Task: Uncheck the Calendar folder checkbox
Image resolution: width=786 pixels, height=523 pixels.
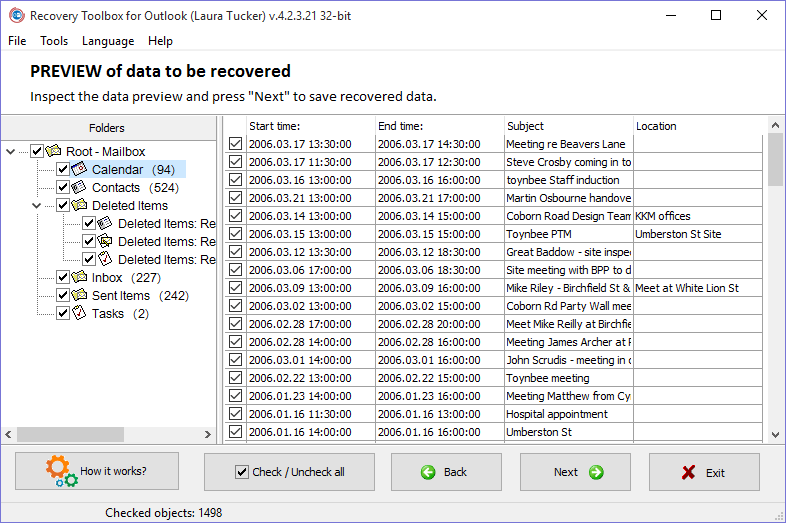Action: point(63,169)
